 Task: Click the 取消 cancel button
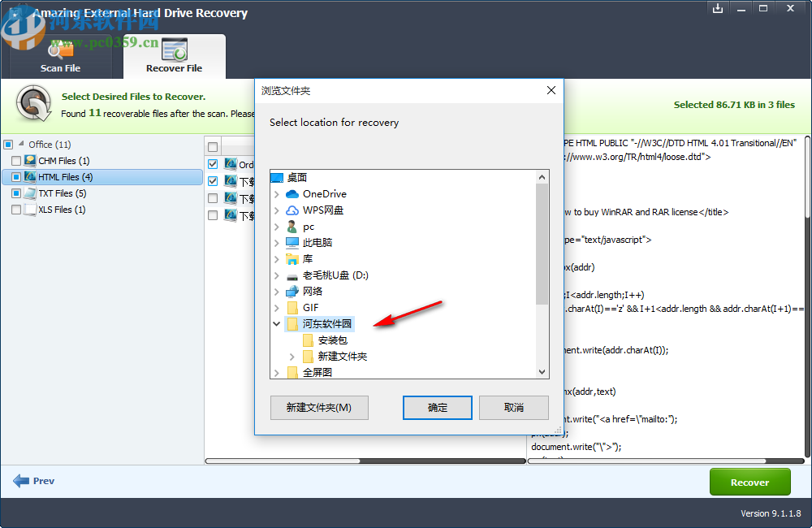(514, 408)
